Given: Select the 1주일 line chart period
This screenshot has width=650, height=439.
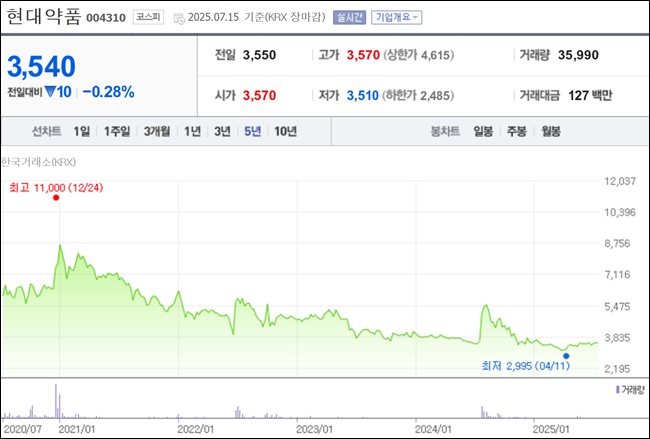Looking at the screenshot, I should [117, 131].
